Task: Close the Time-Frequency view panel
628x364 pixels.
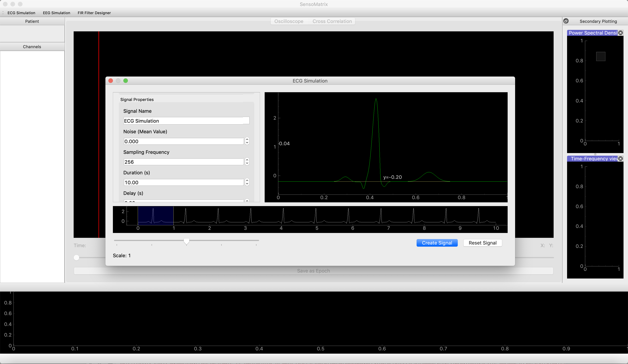Action: pyautogui.click(x=621, y=159)
